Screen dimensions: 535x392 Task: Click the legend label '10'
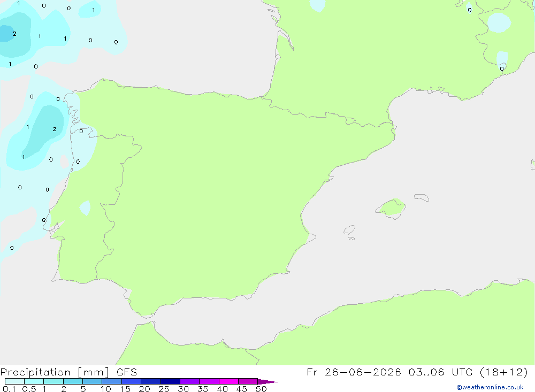coord(106,389)
